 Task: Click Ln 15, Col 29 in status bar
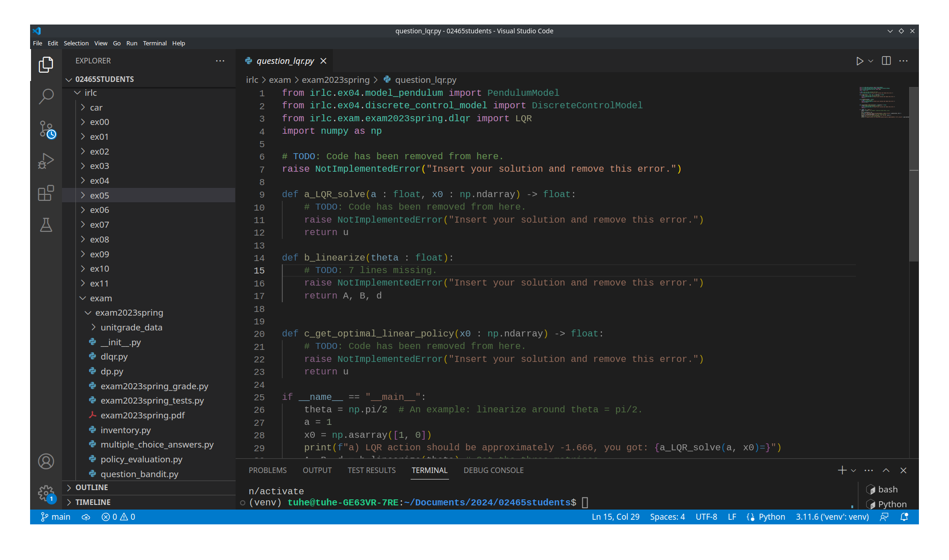pos(616,517)
